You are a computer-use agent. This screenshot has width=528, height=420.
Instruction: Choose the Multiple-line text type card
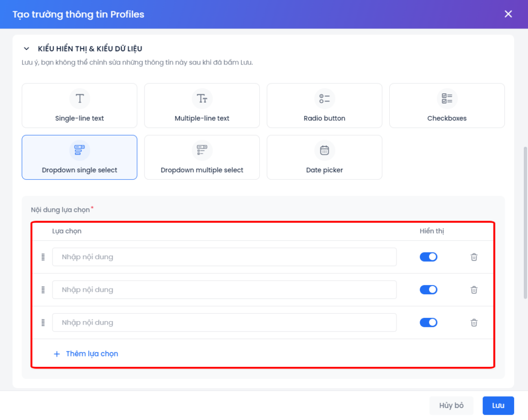[202, 106]
